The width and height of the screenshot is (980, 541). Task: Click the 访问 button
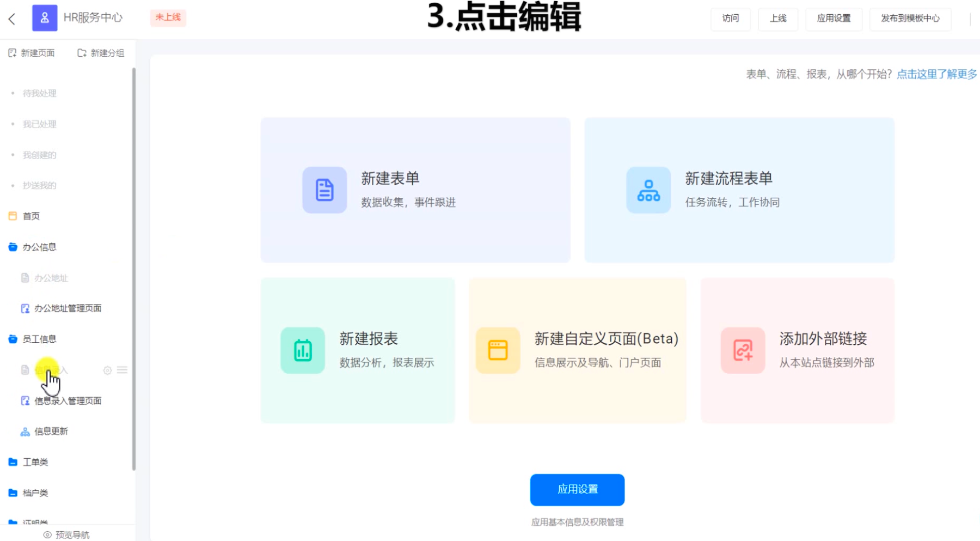tap(731, 19)
